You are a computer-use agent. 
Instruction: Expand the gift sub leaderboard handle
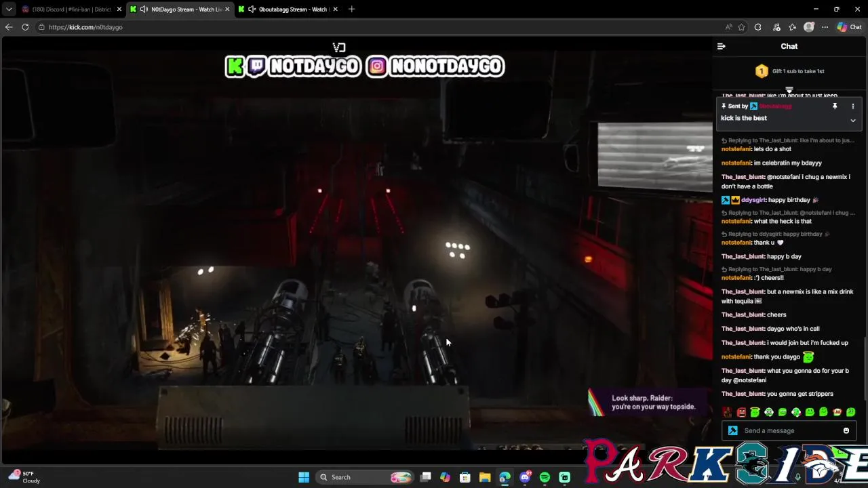(789, 89)
